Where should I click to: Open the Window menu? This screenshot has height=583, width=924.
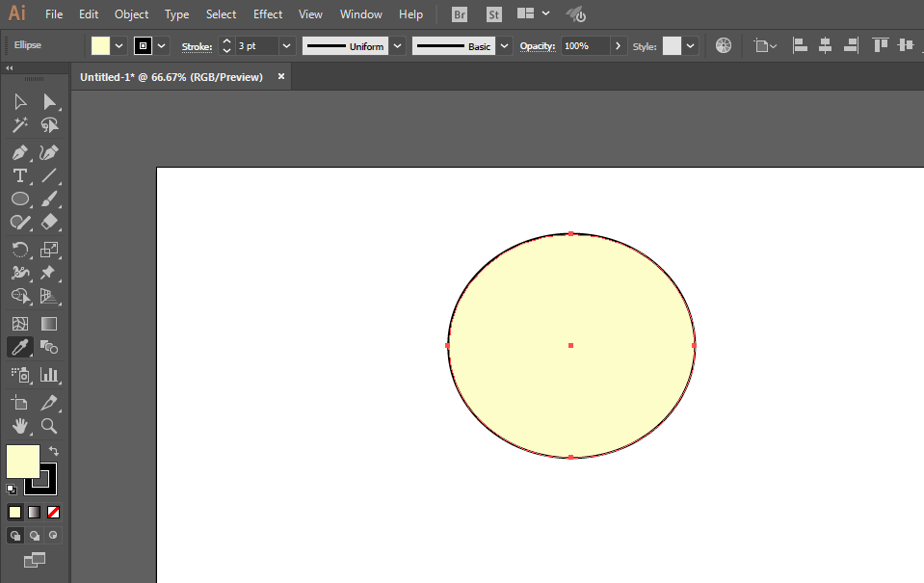click(x=360, y=14)
